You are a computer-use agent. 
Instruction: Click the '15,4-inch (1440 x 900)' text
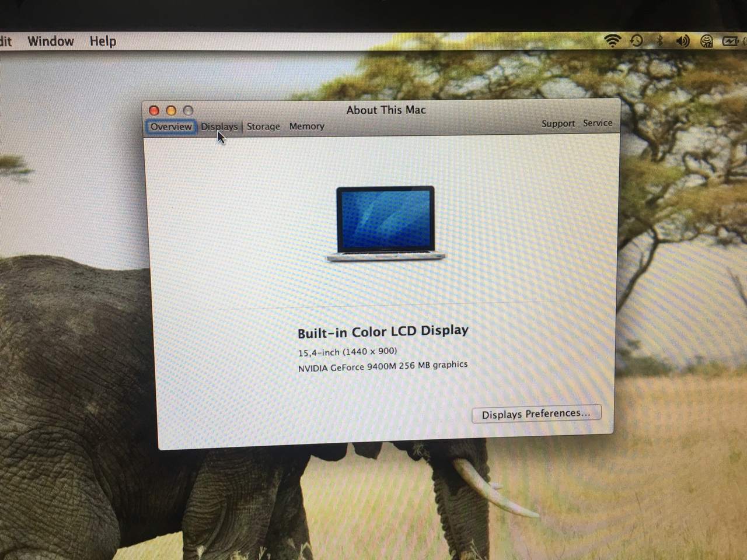(347, 352)
